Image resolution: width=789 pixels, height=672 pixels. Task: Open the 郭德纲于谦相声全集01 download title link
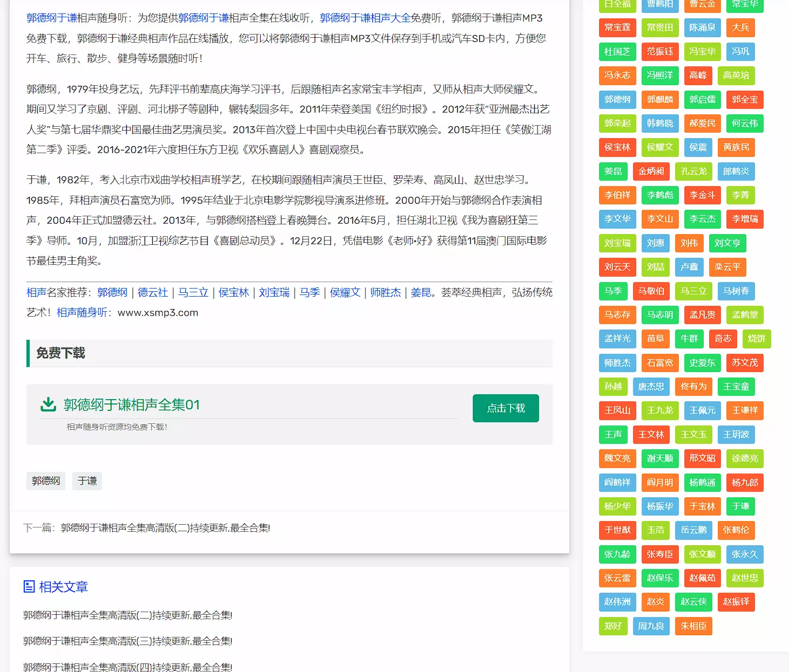pos(131,404)
